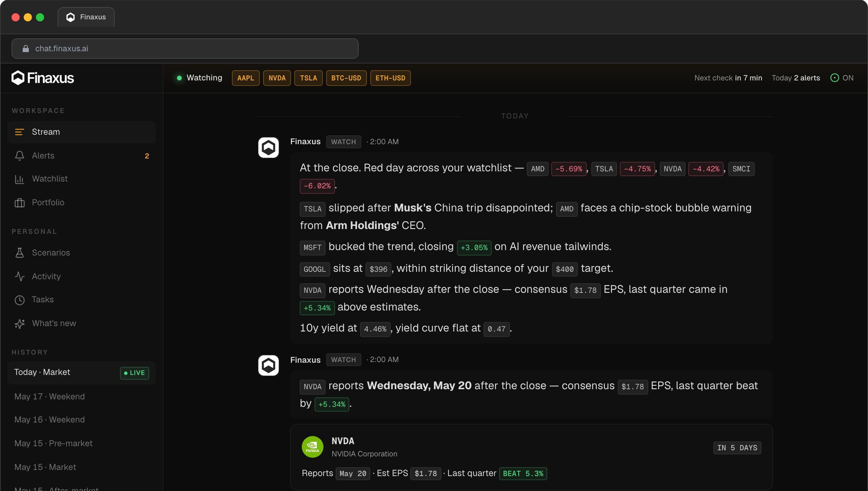Toggle the ON monitoring switch
The image size is (868, 491).
(842, 78)
